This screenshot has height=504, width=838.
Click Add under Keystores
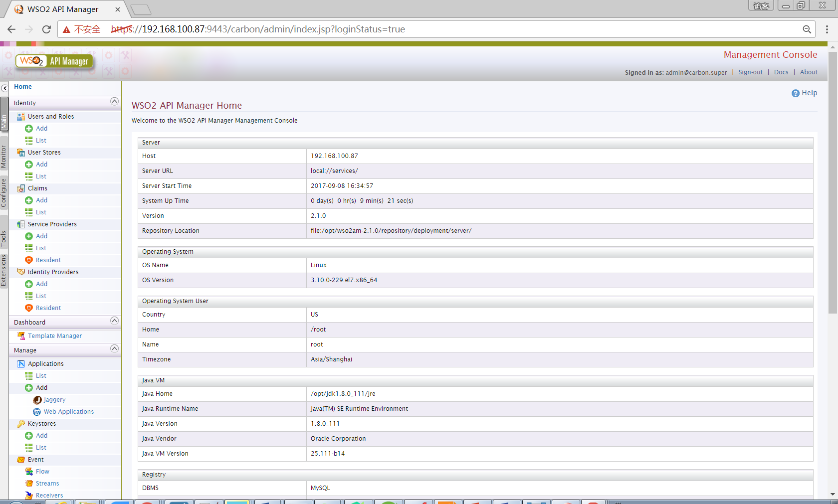[x=42, y=436]
